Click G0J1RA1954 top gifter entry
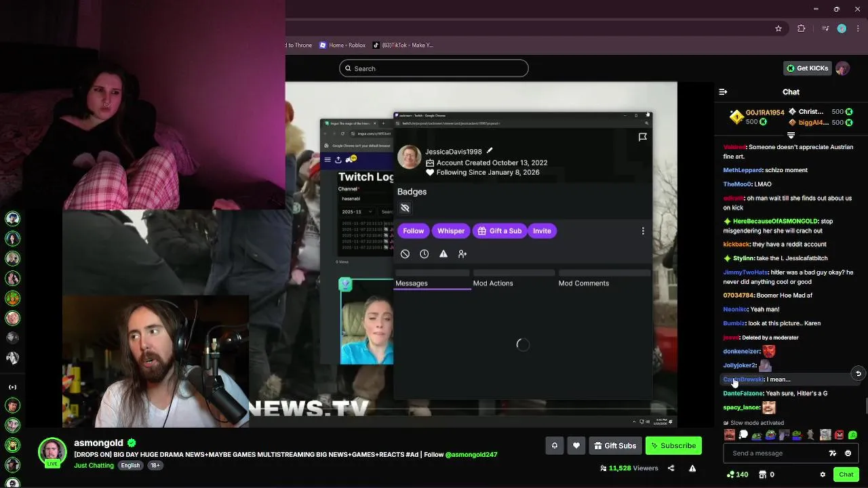Screen dimensions: 868x488 pos(757,117)
